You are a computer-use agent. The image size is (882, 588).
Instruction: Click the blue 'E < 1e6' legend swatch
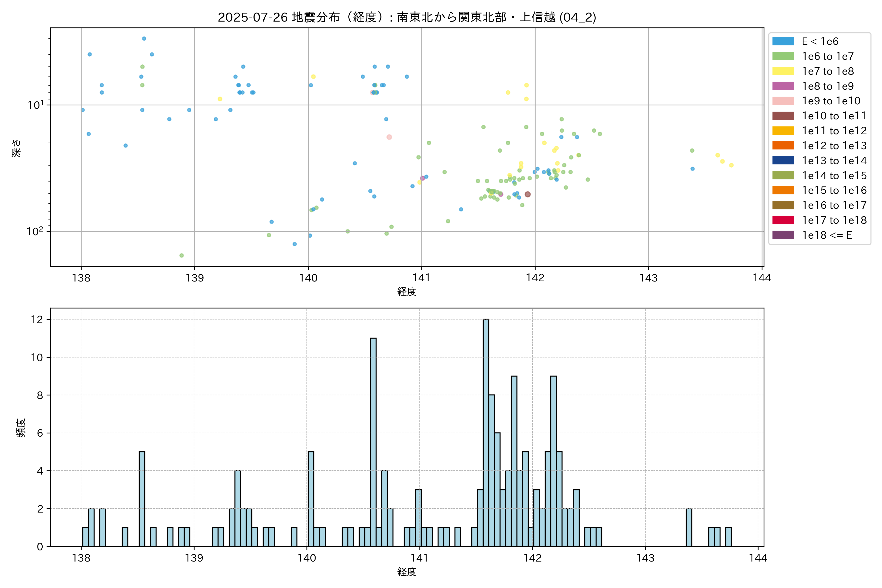coord(783,41)
